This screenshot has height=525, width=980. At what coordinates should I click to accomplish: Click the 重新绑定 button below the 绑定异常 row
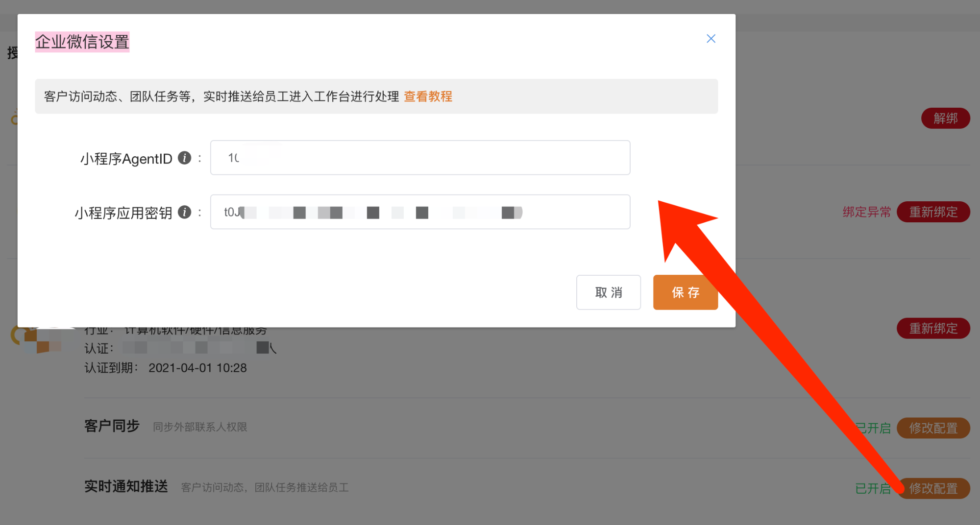click(x=933, y=328)
